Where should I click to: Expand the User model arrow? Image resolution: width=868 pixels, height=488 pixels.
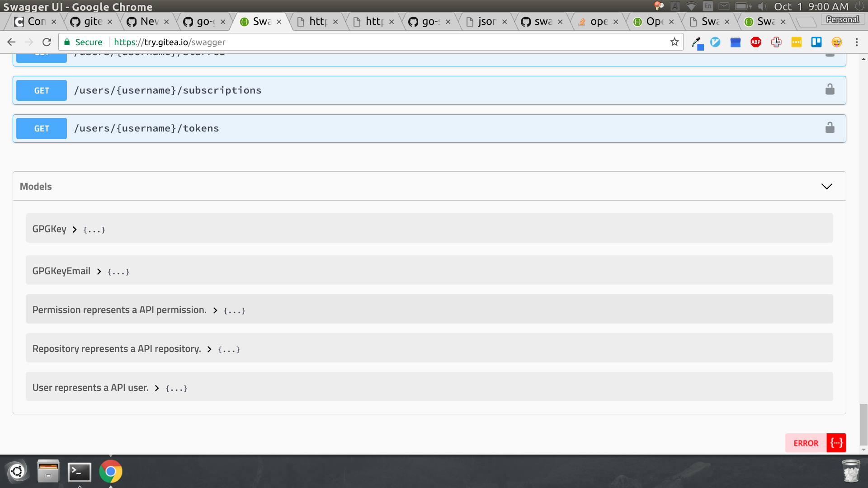(x=157, y=388)
